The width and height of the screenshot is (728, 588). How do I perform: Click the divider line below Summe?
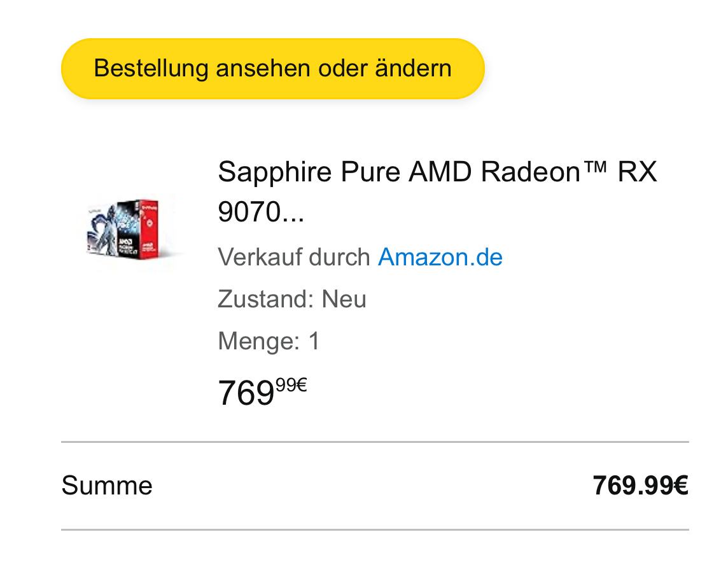click(375, 529)
